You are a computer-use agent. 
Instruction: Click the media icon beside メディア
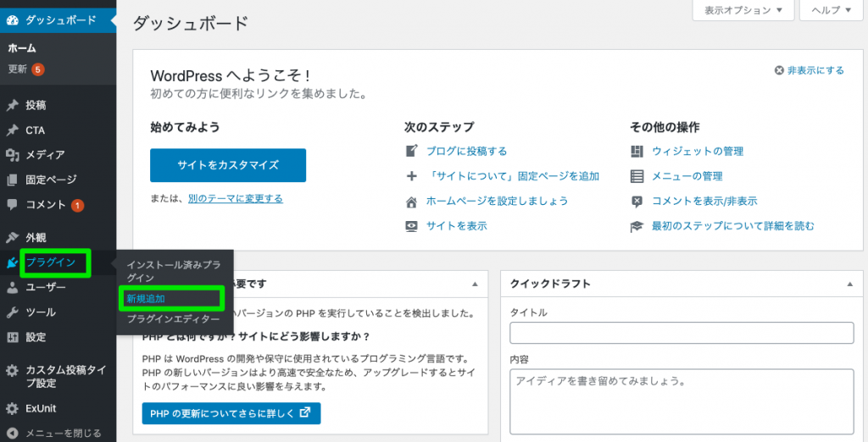(x=12, y=155)
